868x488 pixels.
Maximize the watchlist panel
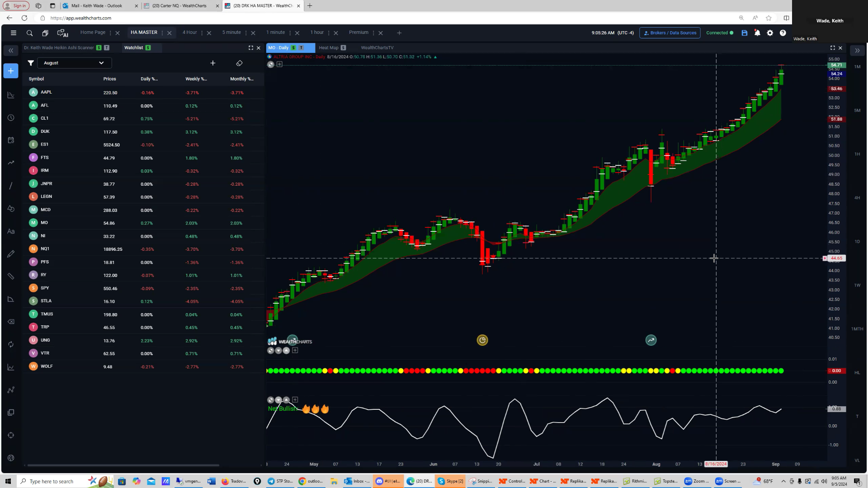pos(251,48)
